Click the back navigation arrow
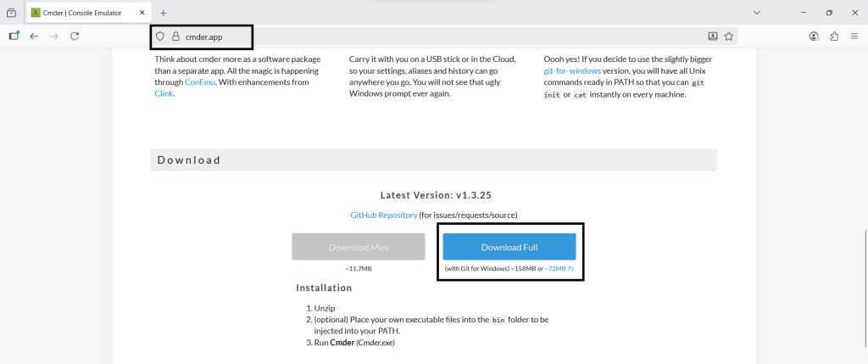 34,36
